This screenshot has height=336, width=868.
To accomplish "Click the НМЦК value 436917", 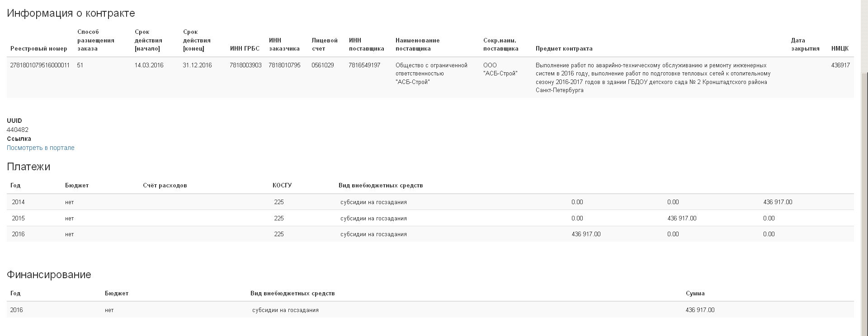I will [840, 65].
